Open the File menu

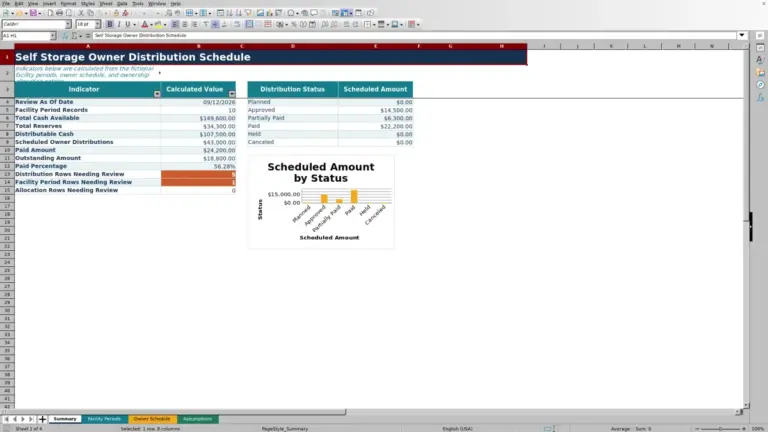tap(6, 3)
